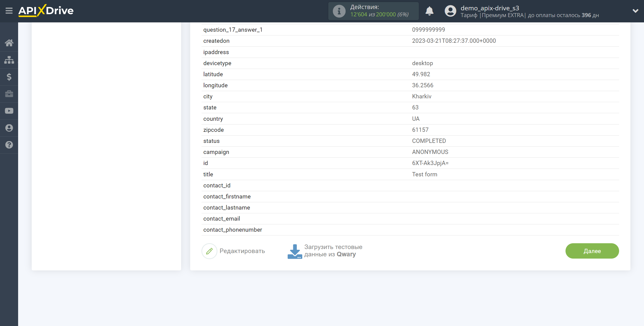Open the YouTube video tutorials icon

point(9,111)
